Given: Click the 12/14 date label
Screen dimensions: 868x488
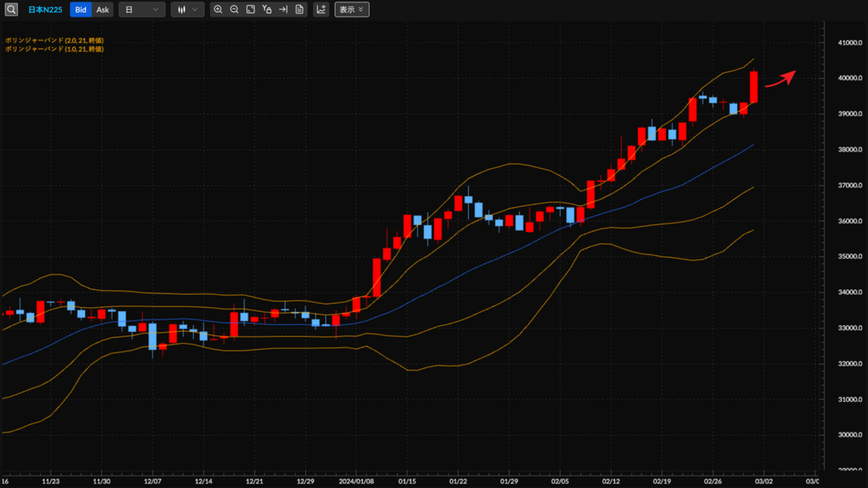Looking at the screenshot, I should (204, 481).
